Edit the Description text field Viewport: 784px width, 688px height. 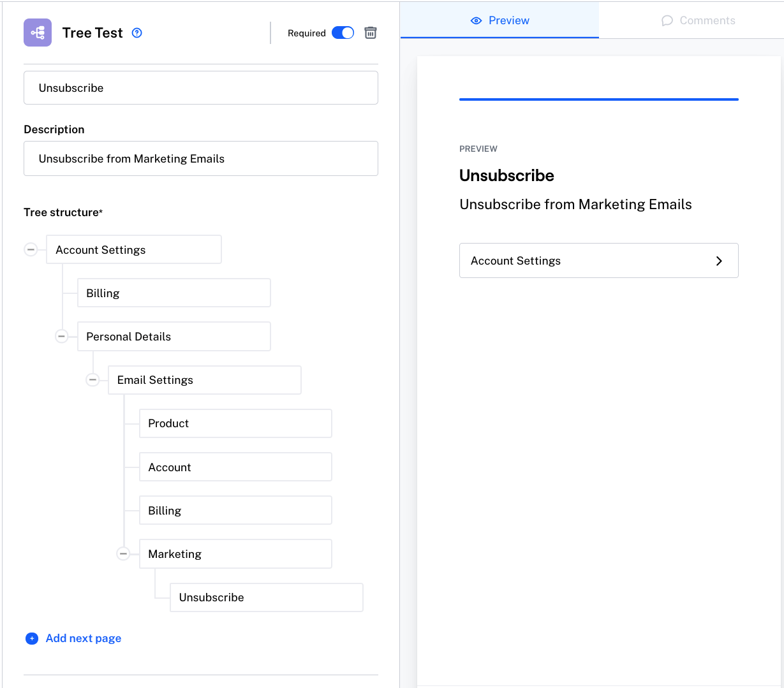[x=201, y=159]
